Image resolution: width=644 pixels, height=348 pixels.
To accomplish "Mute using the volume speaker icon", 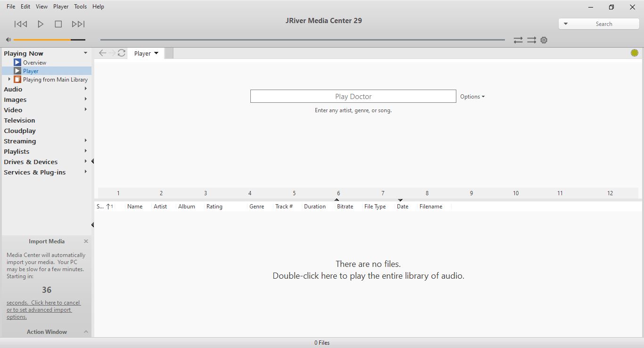I will pos(8,40).
